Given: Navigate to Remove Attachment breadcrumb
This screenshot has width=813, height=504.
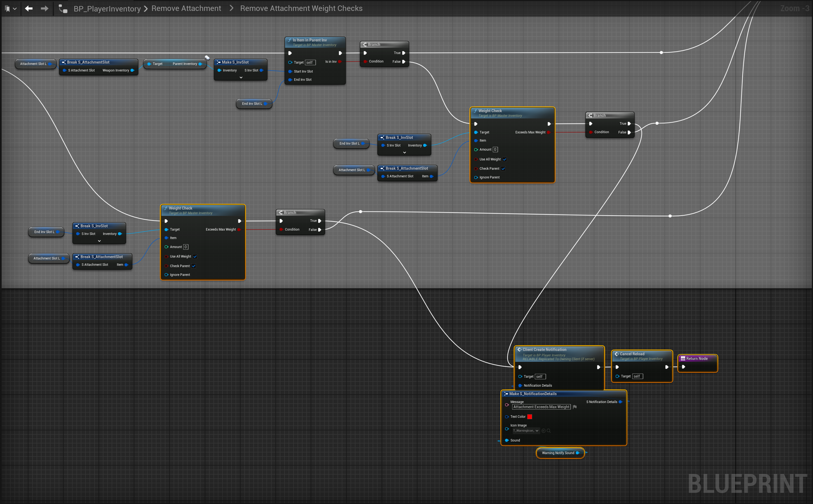Looking at the screenshot, I should pos(186,8).
